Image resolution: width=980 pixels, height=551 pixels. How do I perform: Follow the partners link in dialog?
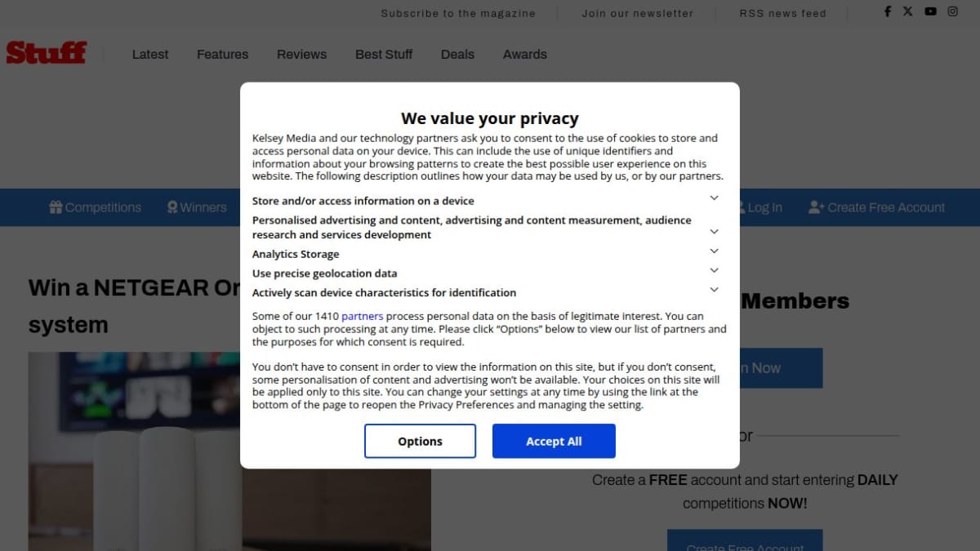click(x=362, y=316)
